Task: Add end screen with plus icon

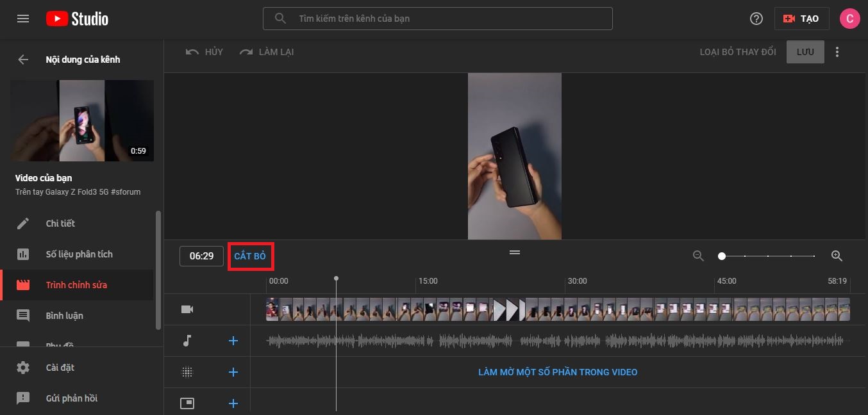Action: [233, 403]
